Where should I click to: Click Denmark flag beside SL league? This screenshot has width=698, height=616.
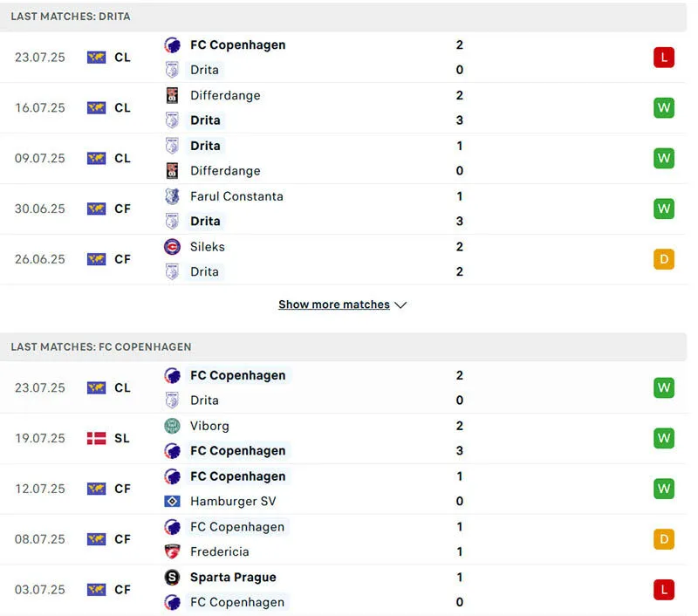coord(96,439)
